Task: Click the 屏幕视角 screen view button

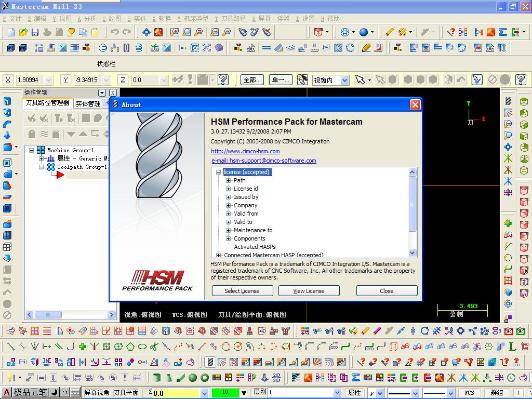Action: coord(96,393)
